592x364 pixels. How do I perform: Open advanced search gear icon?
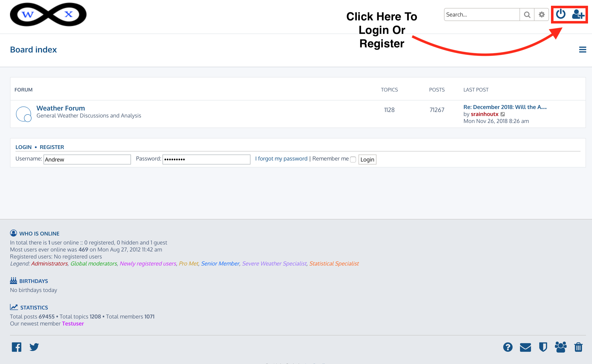coord(541,15)
